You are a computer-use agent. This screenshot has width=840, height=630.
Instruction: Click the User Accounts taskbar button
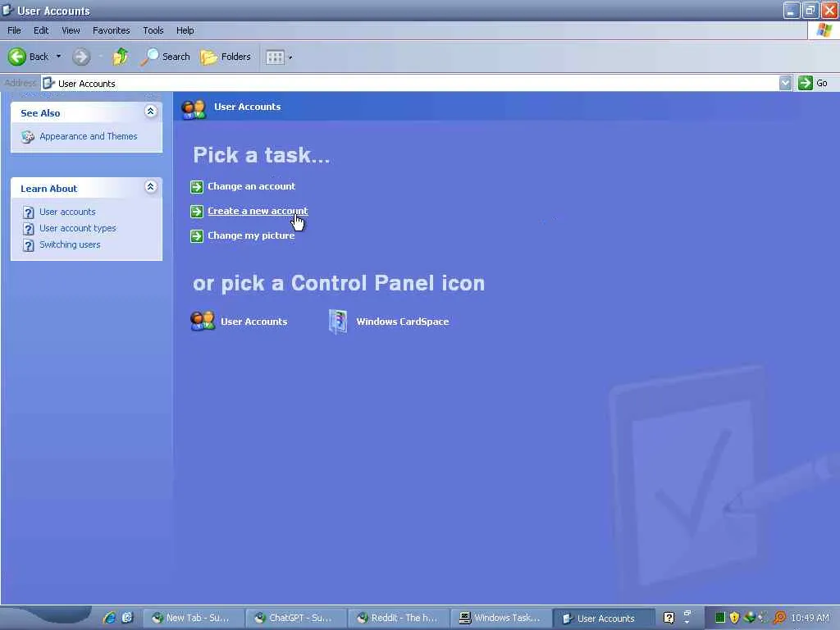coord(605,619)
